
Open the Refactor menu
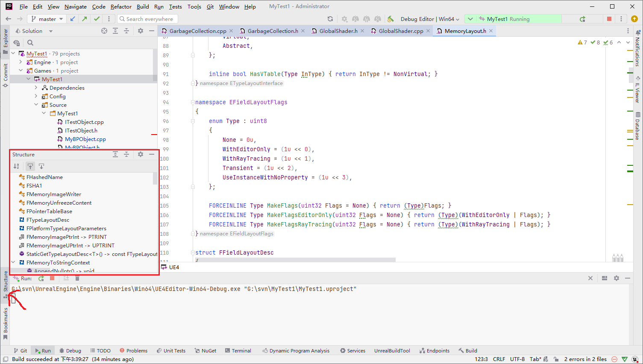tap(121, 6)
